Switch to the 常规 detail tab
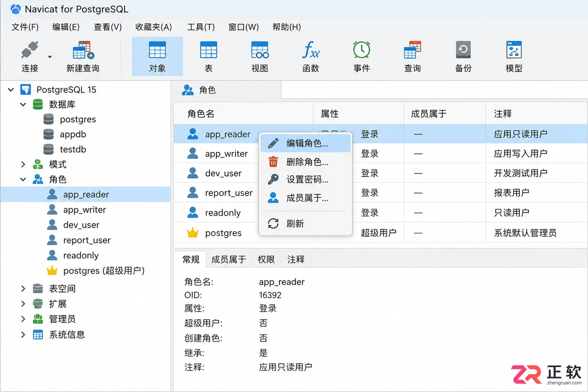 point(191,260)
